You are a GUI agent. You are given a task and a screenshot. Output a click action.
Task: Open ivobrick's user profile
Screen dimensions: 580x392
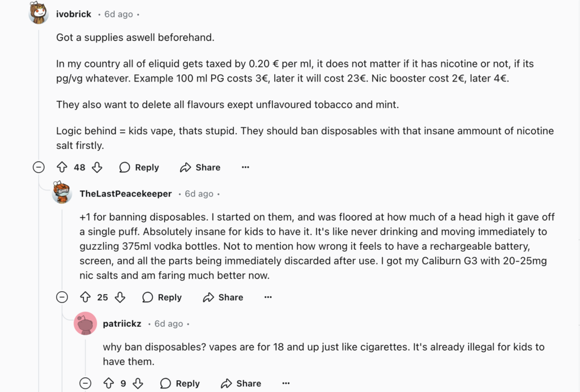pyautogui.click(x=74, y=14)
